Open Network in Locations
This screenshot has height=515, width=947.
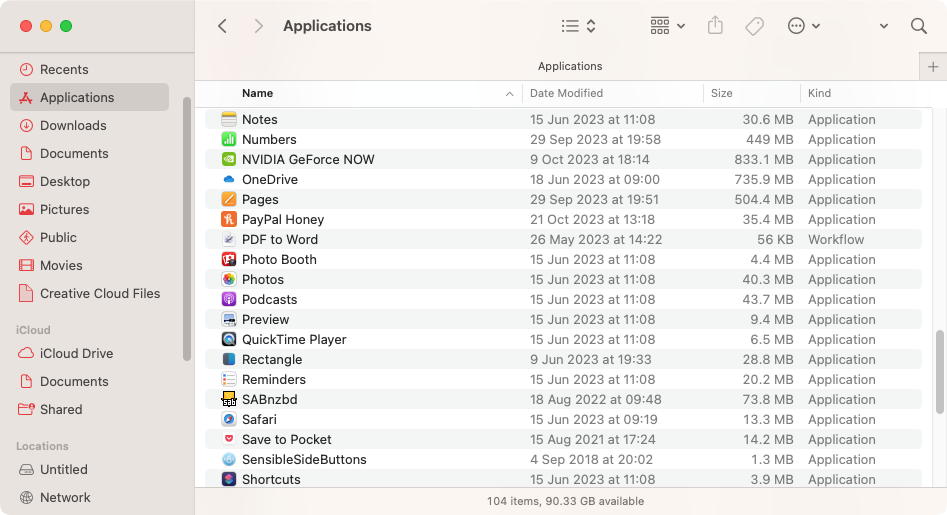(89, 497)
